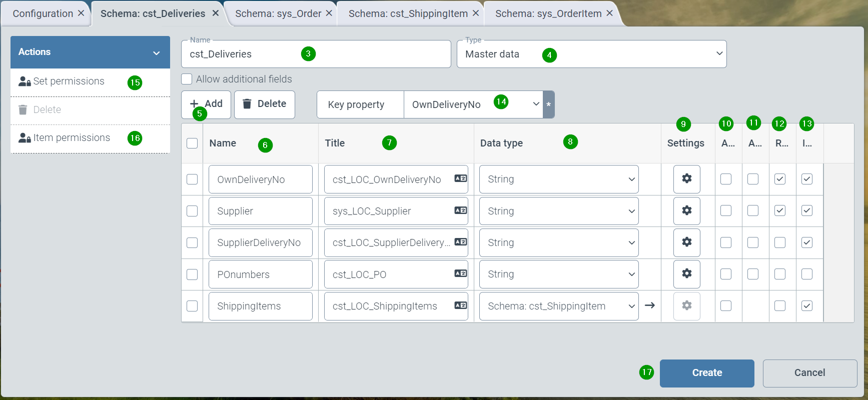This screenshot has height=400, width=868.
Task: Follow the arrow next to Schema: cst_ShippingItem
Action: tap(650, 305)
